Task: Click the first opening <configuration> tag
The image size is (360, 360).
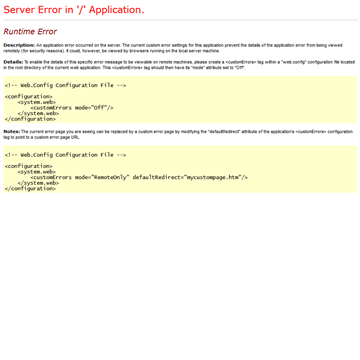Action: (x=29, y=97)
